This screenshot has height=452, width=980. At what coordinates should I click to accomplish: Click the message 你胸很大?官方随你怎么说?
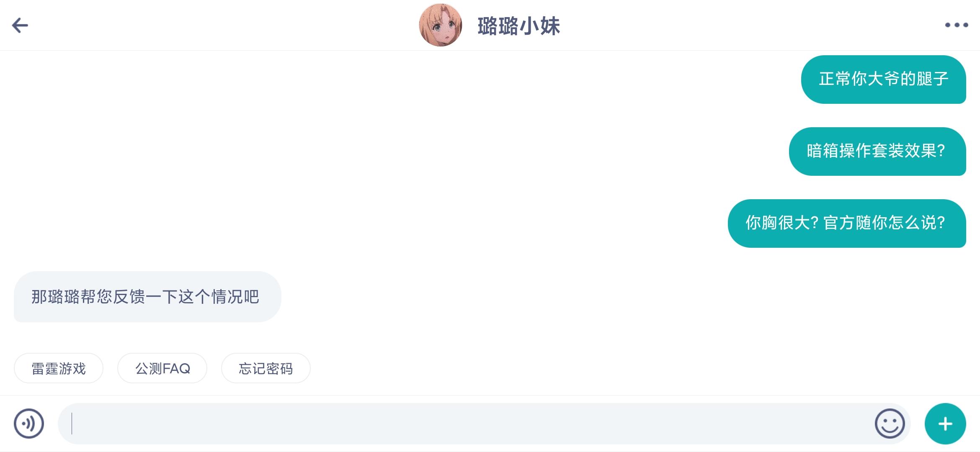[x=847, y=223]
